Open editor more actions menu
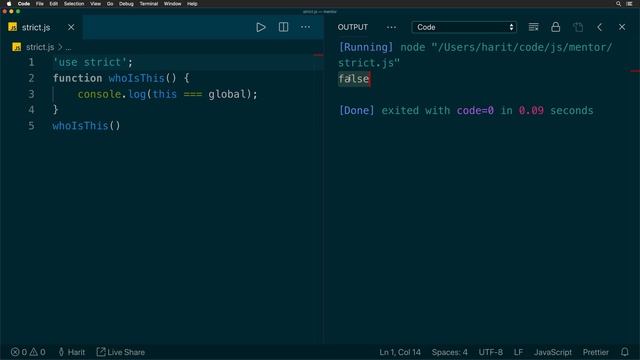640x360 pixels. point(305,27)
